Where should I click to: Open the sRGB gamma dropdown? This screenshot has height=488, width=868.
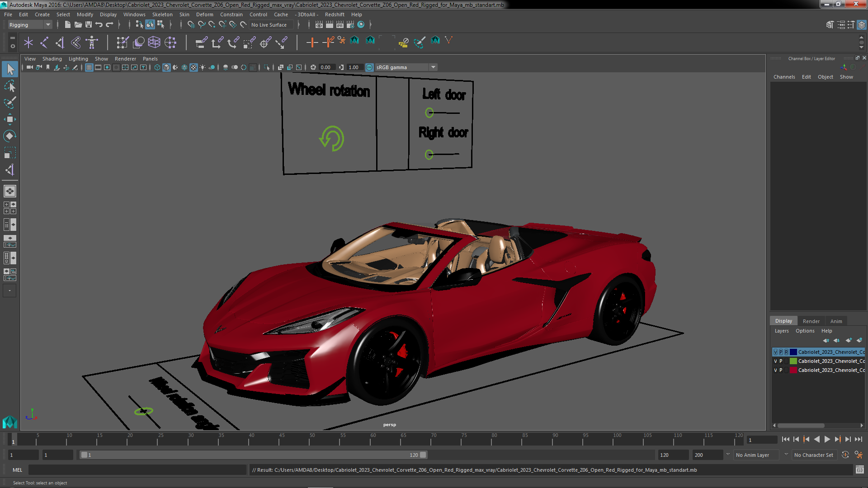click(x=406, y=67)
